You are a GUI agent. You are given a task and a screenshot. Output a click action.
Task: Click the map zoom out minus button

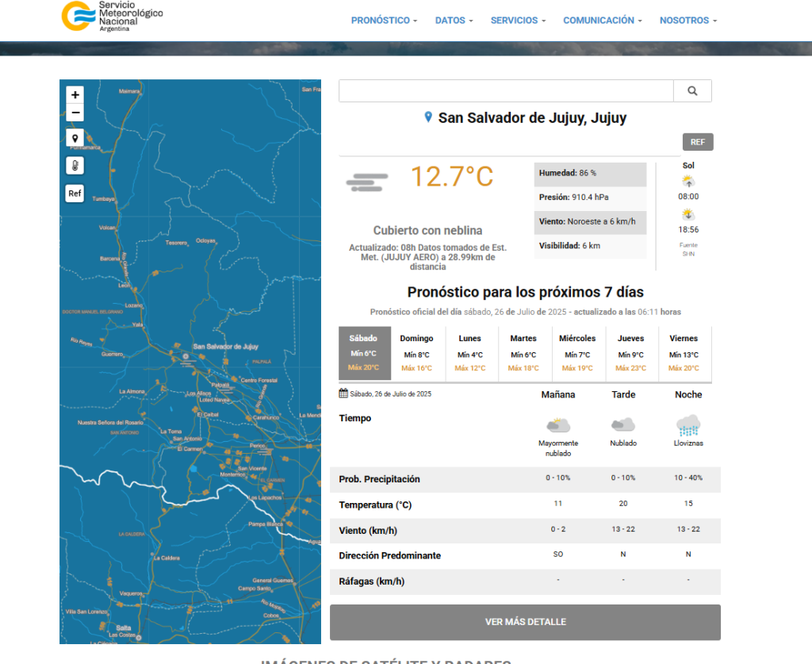pos(75,113)
